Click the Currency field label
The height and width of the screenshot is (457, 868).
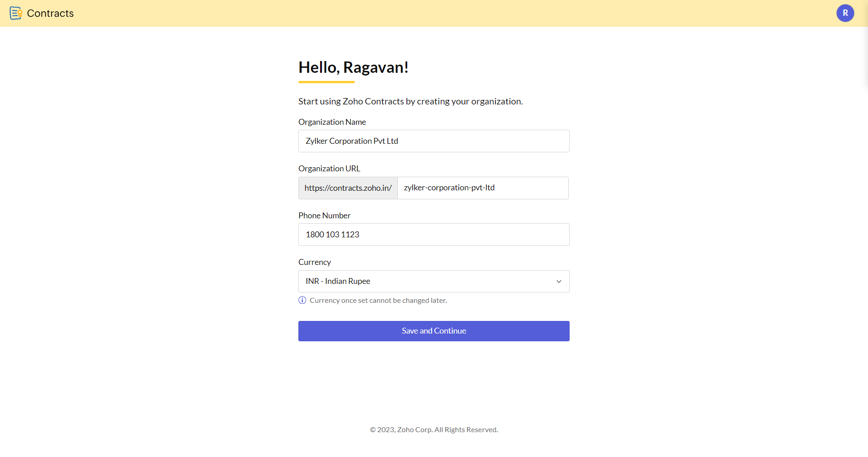pos(314,262)
